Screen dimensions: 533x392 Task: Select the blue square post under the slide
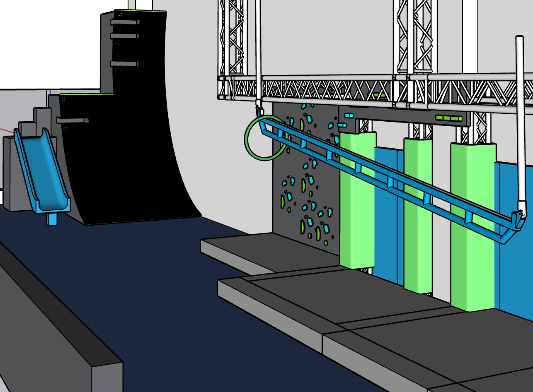point(52,219)
